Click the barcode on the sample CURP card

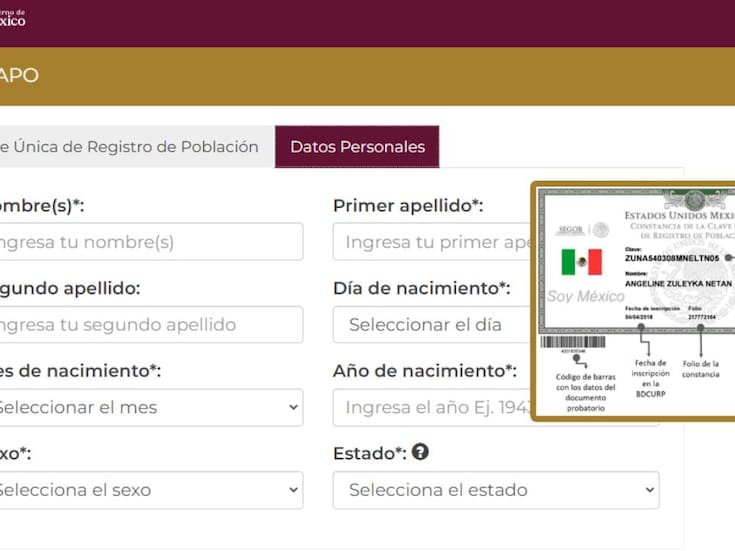pyautogui.click(x=573, y=342)
